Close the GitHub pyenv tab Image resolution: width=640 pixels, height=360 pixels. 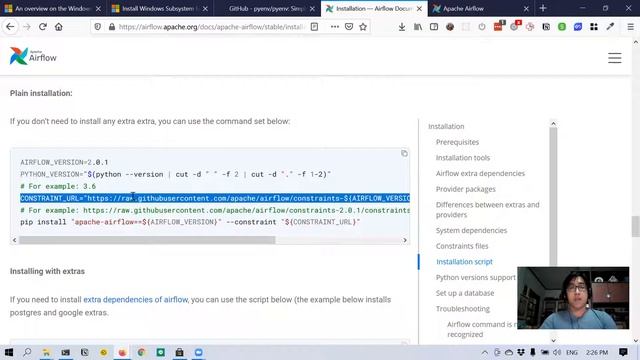click(312, 9)
